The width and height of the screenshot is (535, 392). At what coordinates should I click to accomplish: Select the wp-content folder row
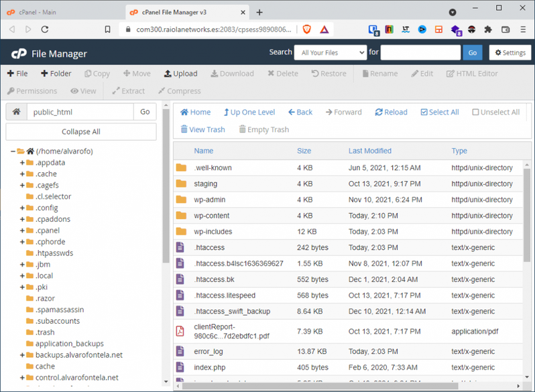click(348, 216)
